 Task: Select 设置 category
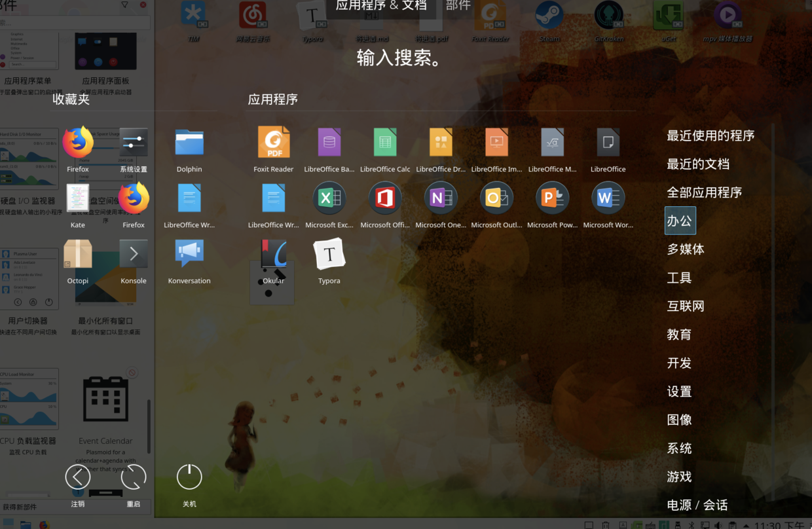(x=680, y=392)
